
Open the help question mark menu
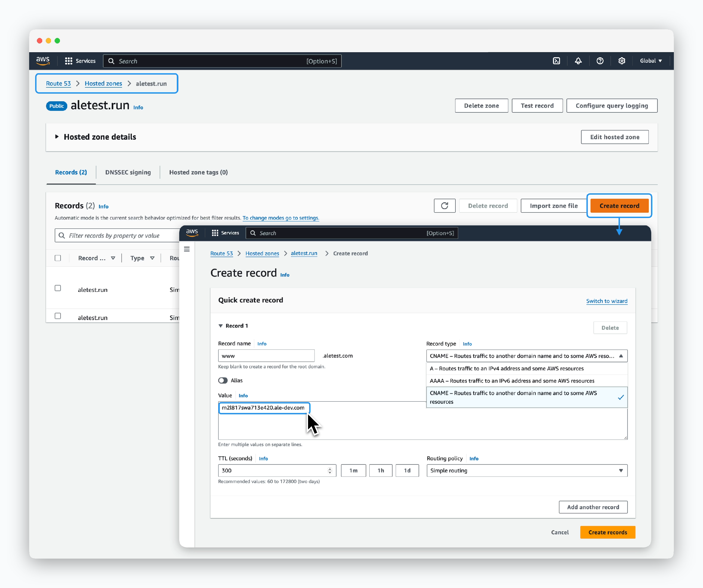click(600, 61)
